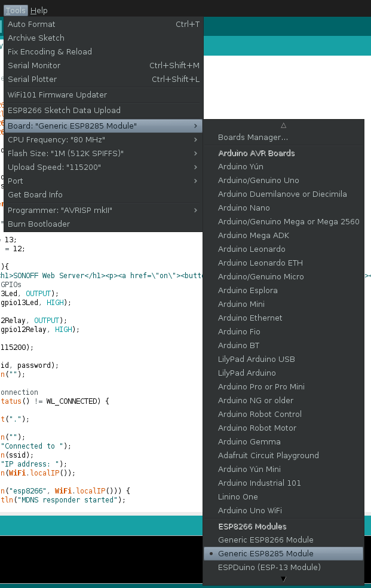Select Arduino Yún Mini board
Viewport: 371px width, 588px height.
[283, 469]
